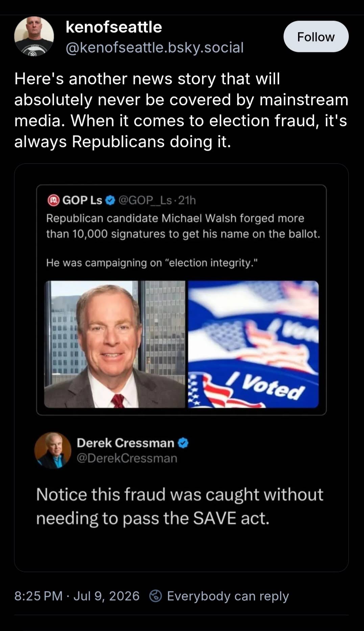The height and width of the screenshot is (631, 364).
Task: Select the post text about election fraud
Action: click(181, 110)
